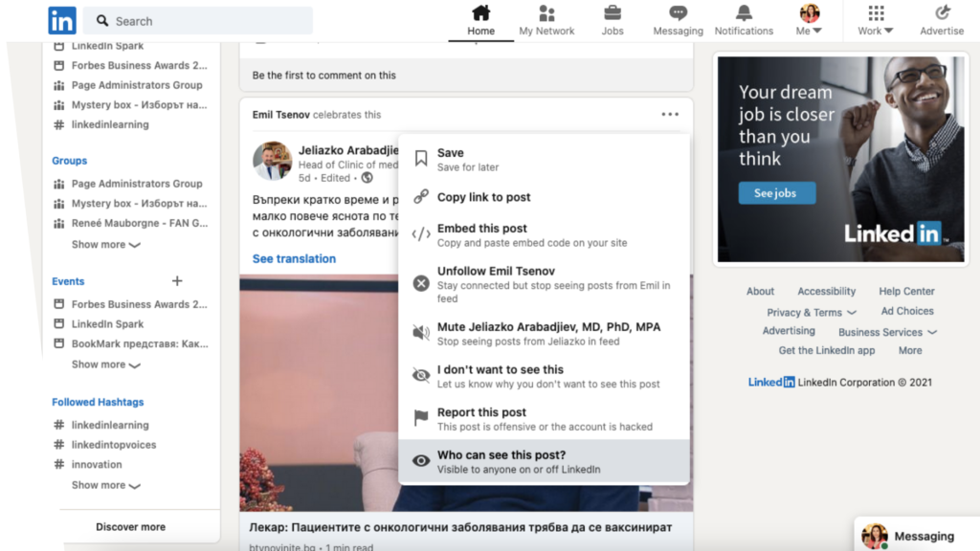Click the dream job ad image
Image resolution: width=980 pixels, height=551 pixels.
tap(840, 160)
